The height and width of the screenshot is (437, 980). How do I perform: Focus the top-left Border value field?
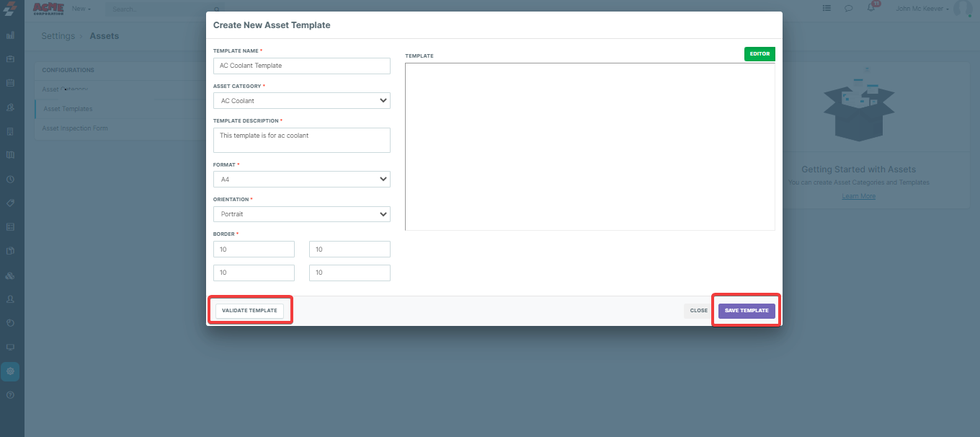254,250
